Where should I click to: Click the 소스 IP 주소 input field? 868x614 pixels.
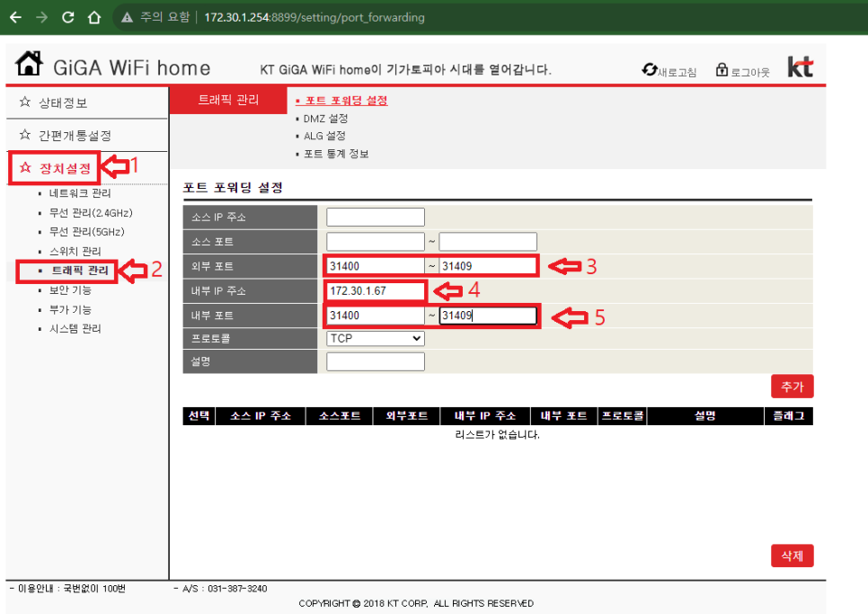[376, 217]
